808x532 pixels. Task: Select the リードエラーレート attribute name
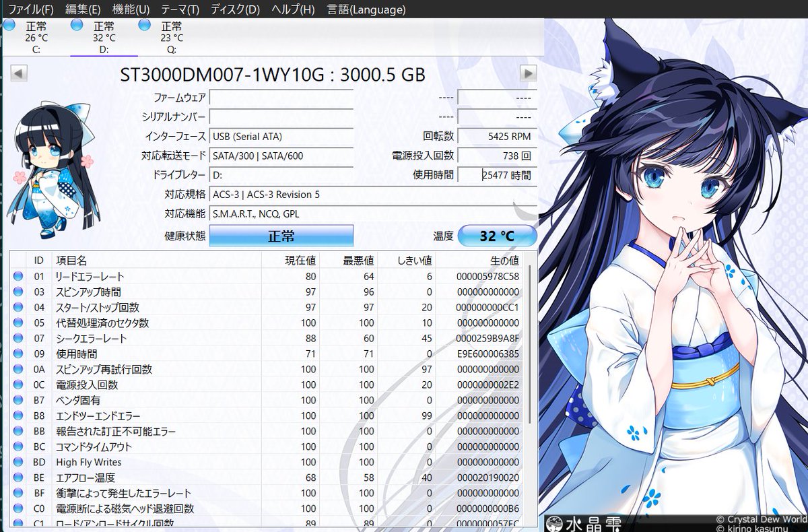coord(90,276)
